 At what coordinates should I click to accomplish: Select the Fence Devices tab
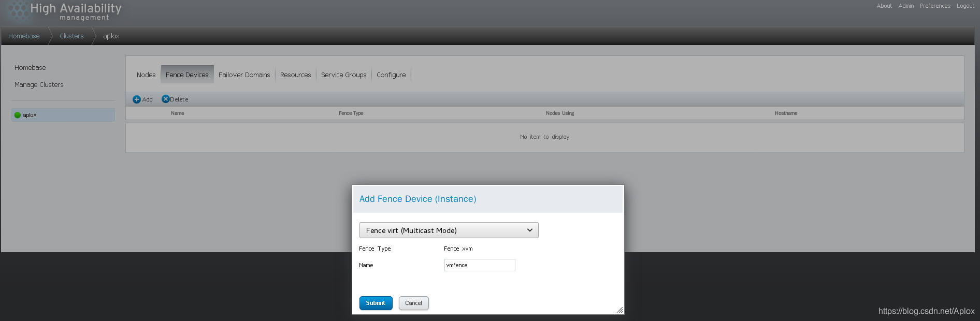pyautogui.click(x=187, y=75)
